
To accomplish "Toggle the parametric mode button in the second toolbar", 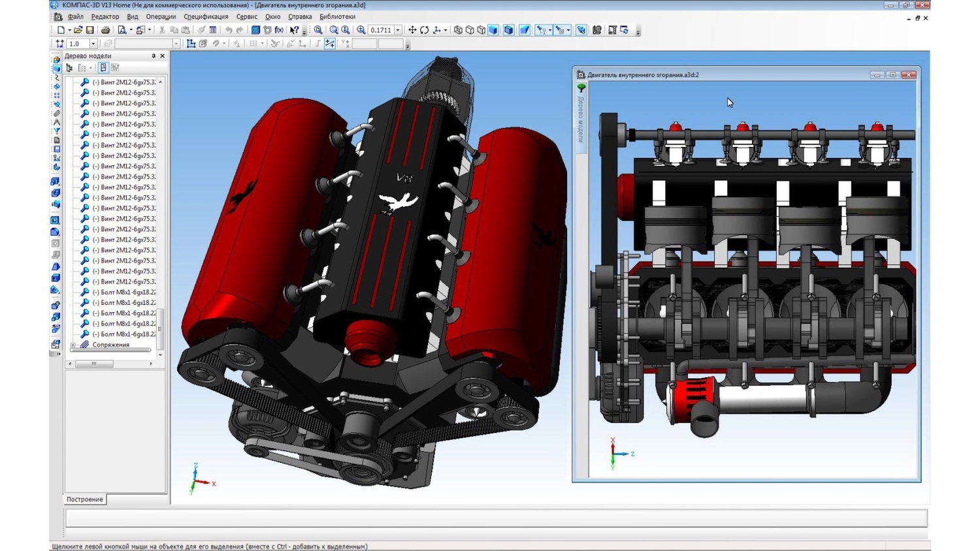I will (x=329, y=44).
